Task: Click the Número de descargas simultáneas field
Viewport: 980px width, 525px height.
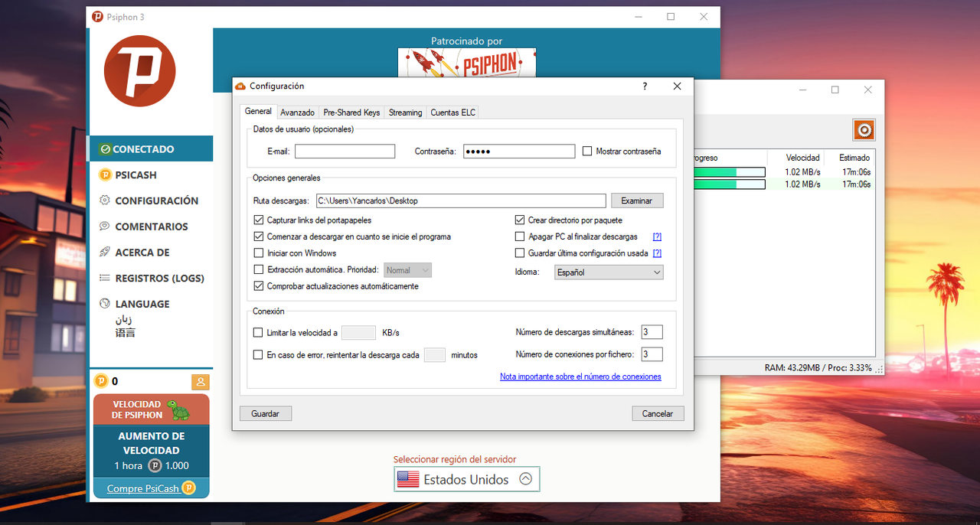Action: [652, 332]
